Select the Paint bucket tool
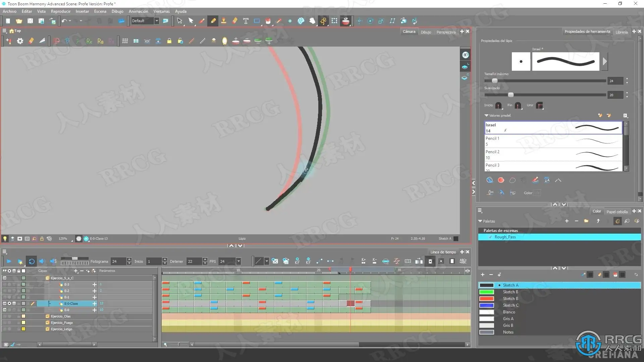This screenshot has width=644, height=362. pos(268,21)
